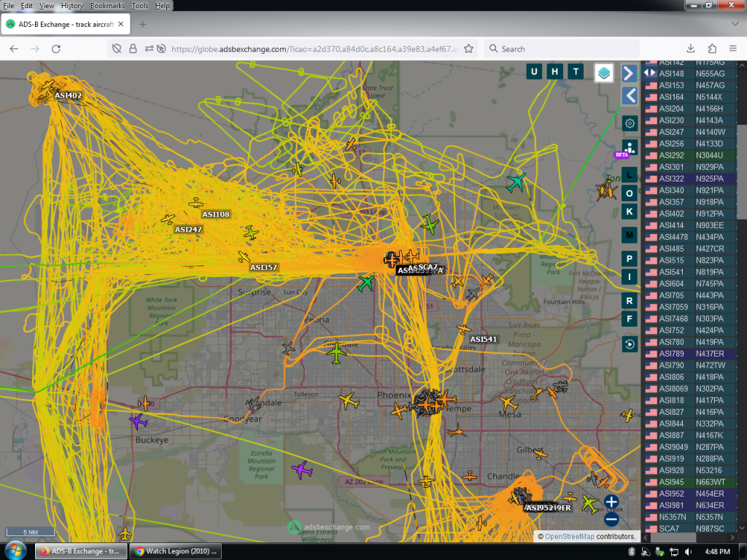The image size is (747, 560).
Task: Open the map layers selector icon
Action: pyautogui.click(x=603, y=73)
